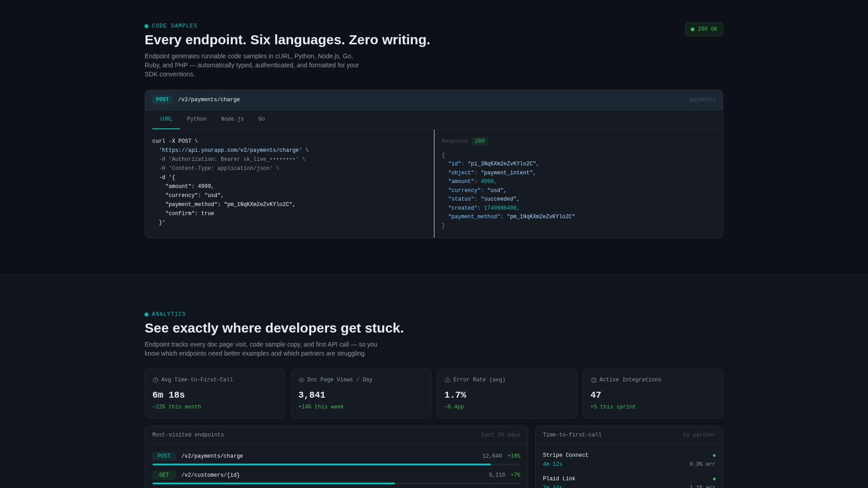
Task: Click the '+5 this sprint' text
Action: (613, 407)
